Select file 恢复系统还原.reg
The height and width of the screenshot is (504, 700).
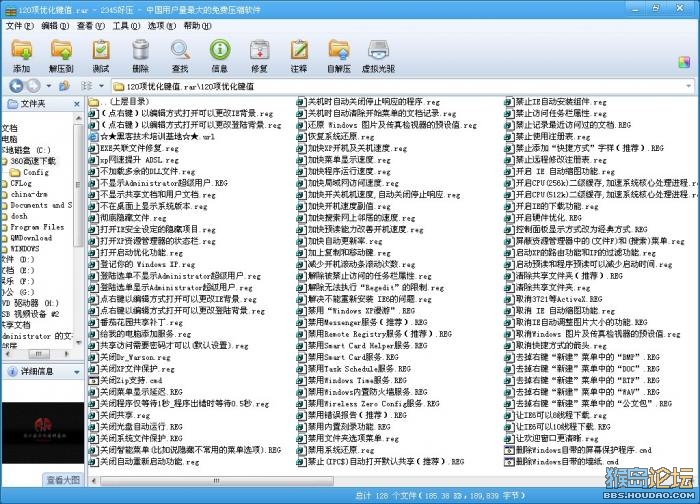pyautogui.click(x=336, y=137)
